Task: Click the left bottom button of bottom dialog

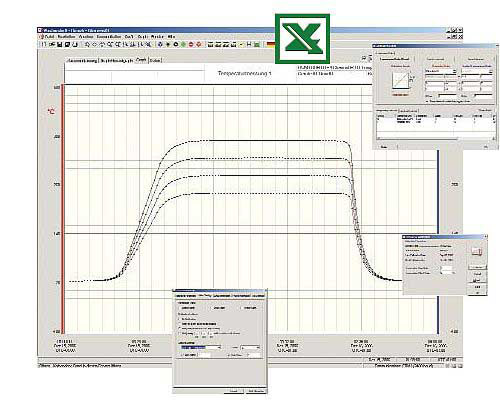Action: 234,391
